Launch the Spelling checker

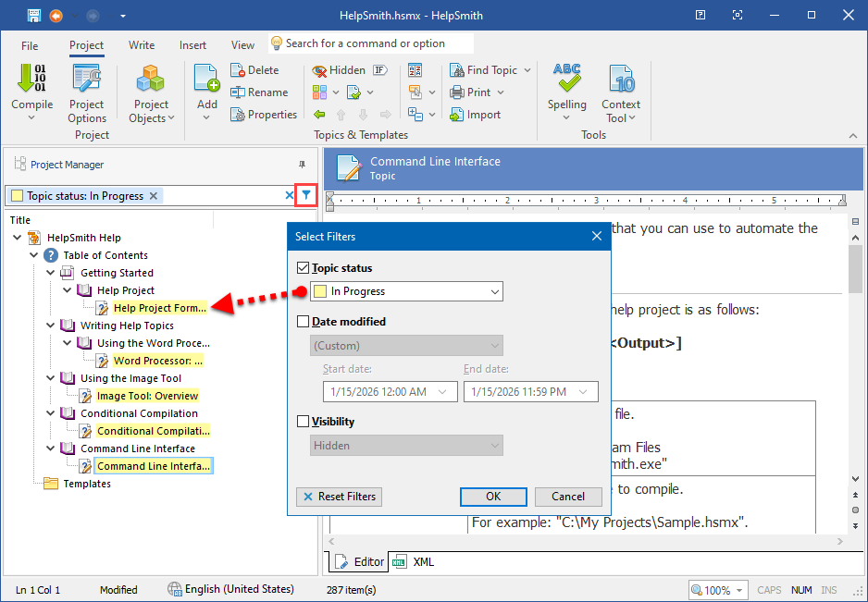566,90
